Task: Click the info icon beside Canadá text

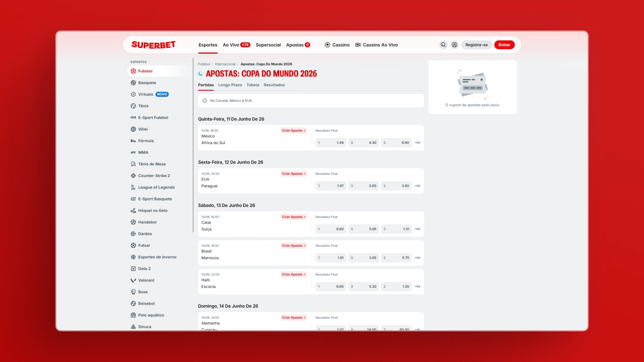Action: (205, 101)
